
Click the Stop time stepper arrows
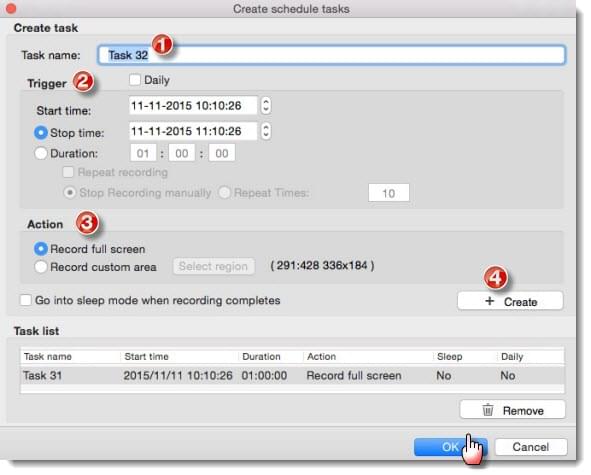tap(266, 131)
